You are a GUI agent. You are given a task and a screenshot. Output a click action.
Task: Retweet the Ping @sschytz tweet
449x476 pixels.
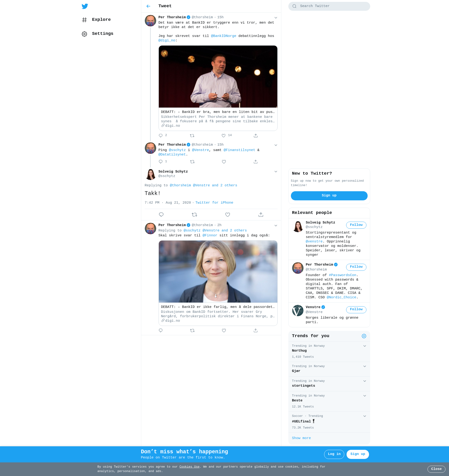click(x=192, y=162)
